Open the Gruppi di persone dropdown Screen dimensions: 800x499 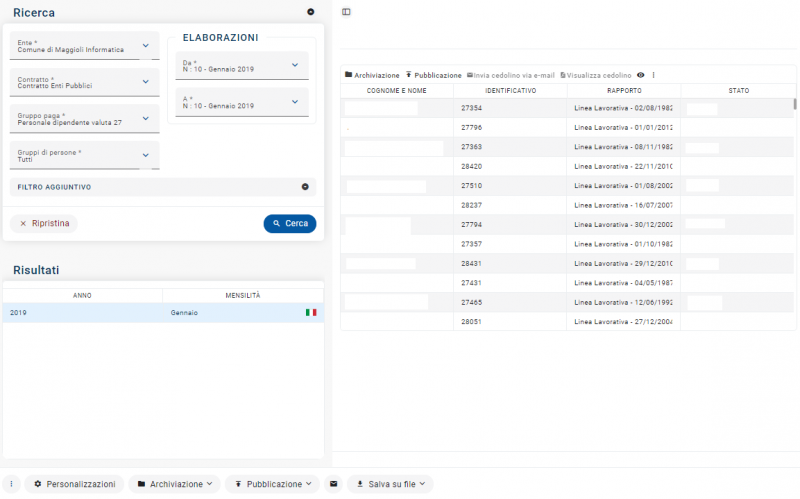tap(85, 156)
